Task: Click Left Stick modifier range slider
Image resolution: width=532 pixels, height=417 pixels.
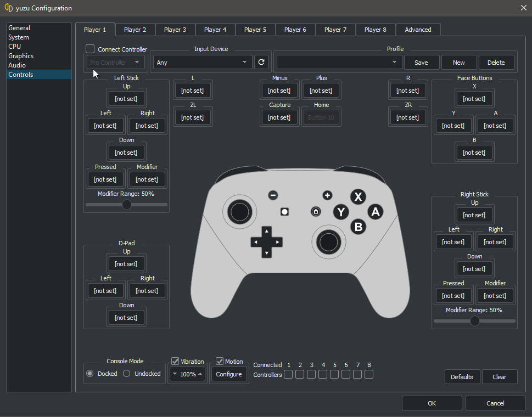Action: 127,205
